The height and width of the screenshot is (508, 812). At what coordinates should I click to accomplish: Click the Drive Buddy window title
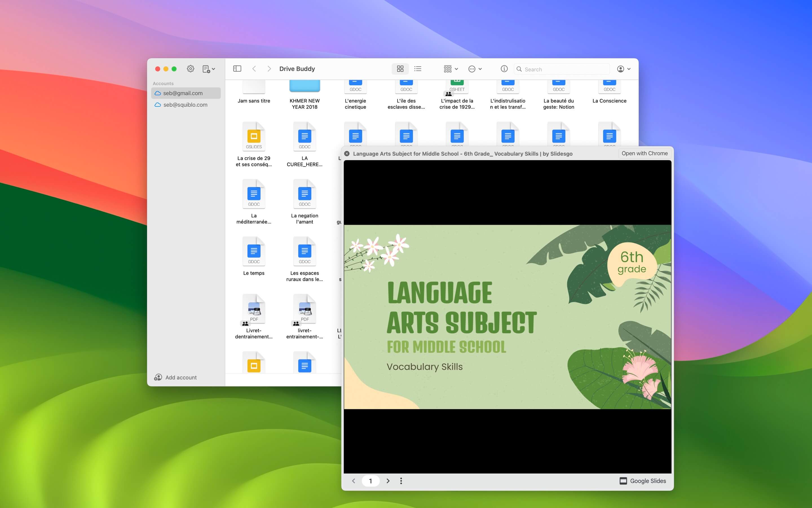pos(297,69)
